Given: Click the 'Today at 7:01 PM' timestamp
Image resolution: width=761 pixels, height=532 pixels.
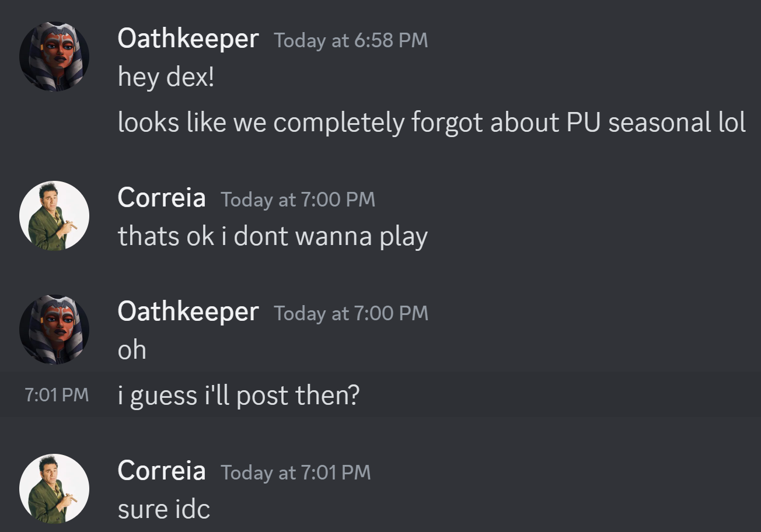Looking at the screenshot, I should pos(295,473).
